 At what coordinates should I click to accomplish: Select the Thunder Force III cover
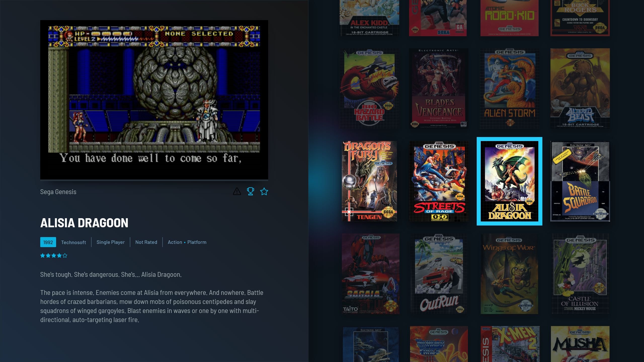439,344
